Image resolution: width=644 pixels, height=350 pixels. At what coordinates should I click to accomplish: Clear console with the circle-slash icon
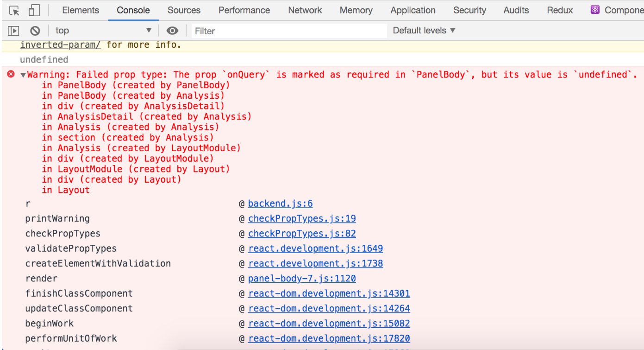(x=35, y=31)
